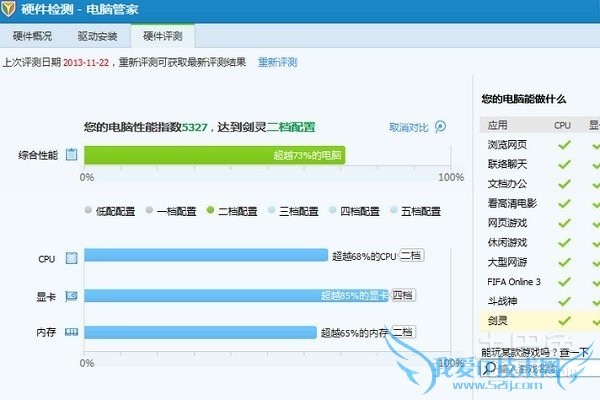Screen dimensions: 600x400
Task: Click the search icon beside 取消对比
Action: (440, 126)
